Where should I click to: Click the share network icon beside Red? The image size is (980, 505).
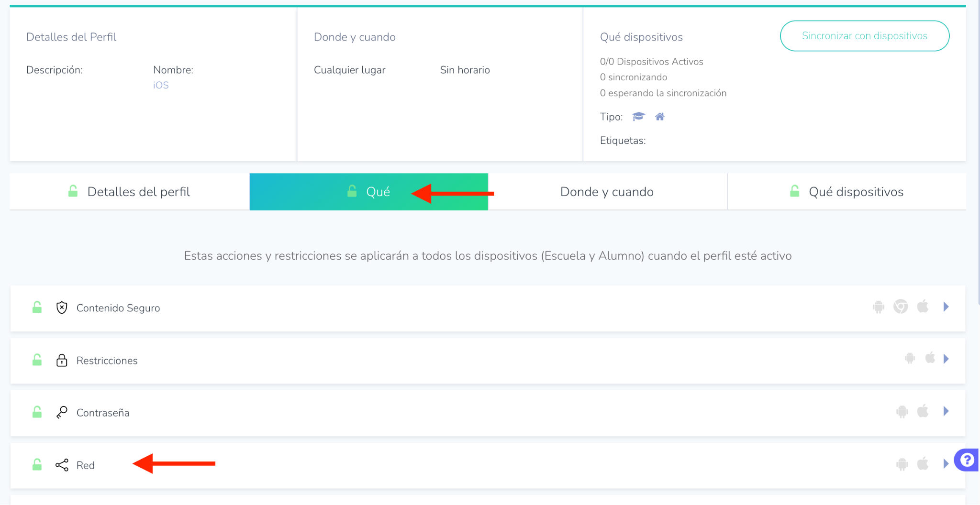tap(62, 465)
